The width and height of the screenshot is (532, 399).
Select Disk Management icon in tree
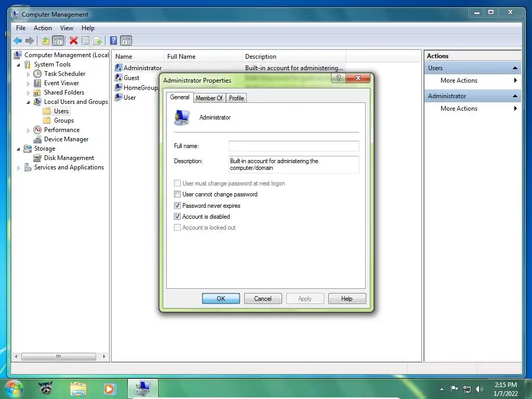tap(37, 158)
